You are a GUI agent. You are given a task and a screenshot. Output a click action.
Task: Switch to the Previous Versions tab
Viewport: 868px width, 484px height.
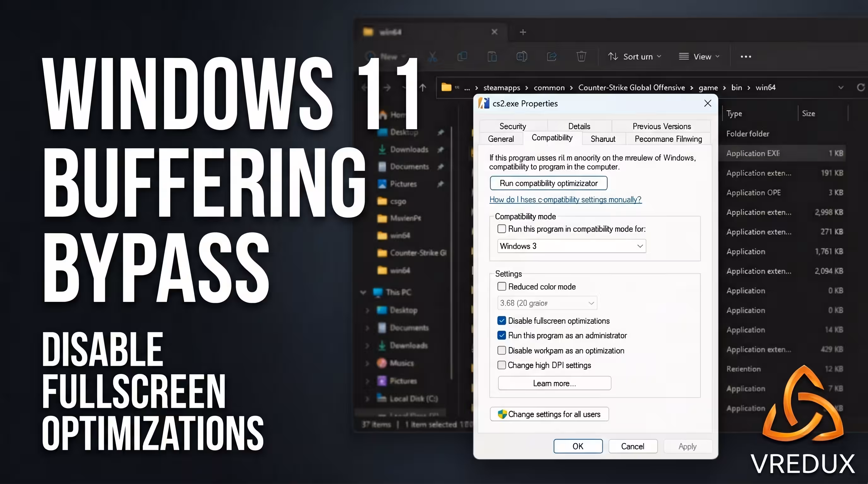(x=661, y=126)
